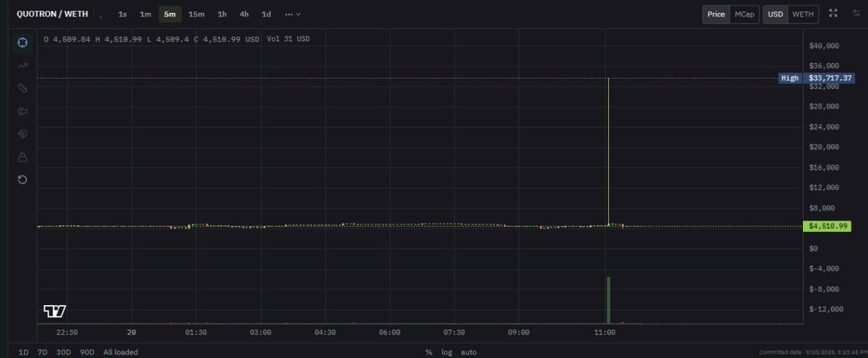The image size is (868, 358).
Task: Select the crosshair cursor tool
Action: 22,43
